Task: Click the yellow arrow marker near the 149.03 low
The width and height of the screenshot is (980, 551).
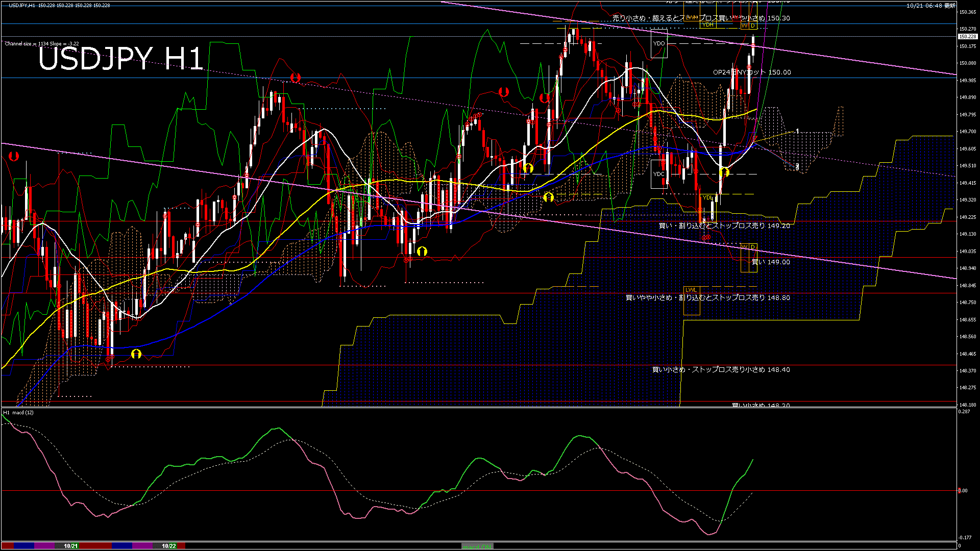Action: 422,251
